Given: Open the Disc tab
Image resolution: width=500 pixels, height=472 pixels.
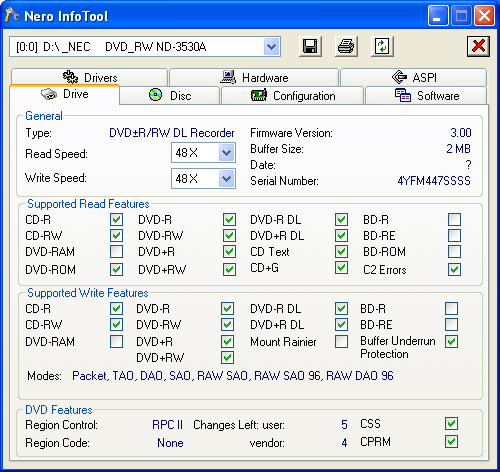Looking at the screenshot, I should tap(170, 96).
